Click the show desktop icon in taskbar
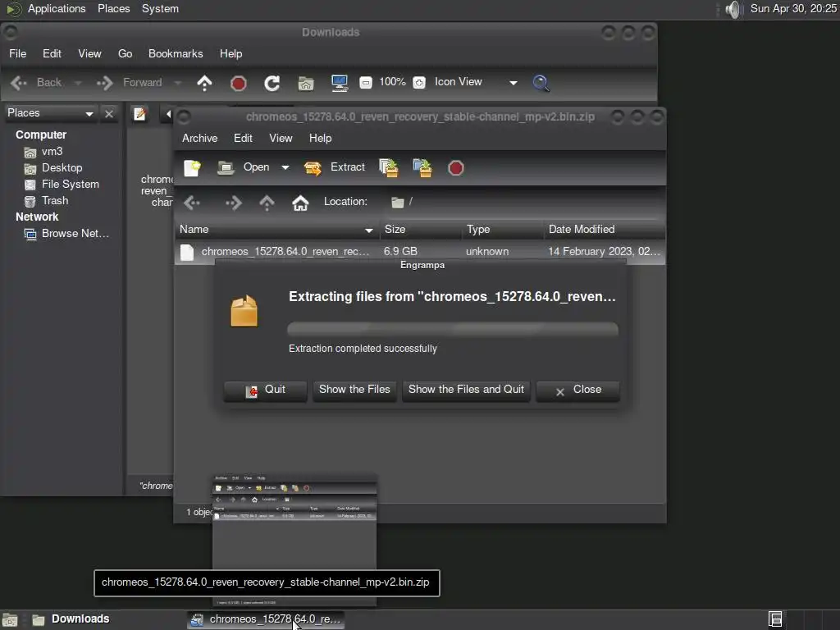The width and height of the screenshot is (840, 630). [10, 620]
